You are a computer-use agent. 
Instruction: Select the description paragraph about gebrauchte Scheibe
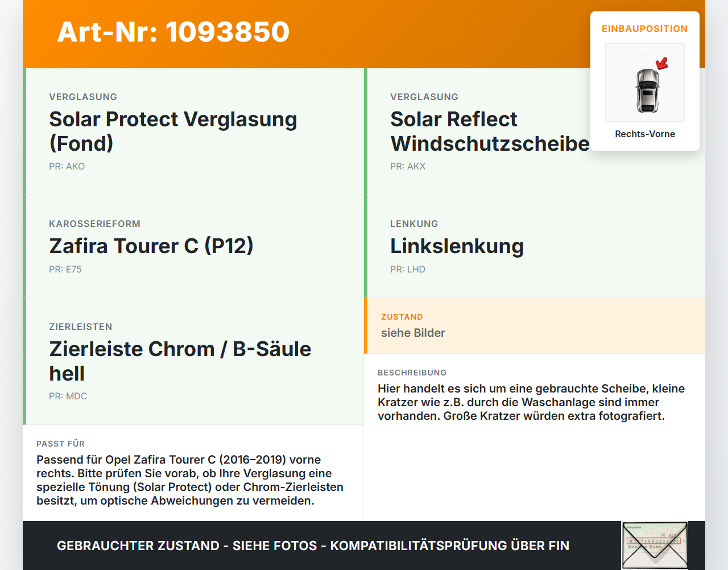click(x=531, y=402)
